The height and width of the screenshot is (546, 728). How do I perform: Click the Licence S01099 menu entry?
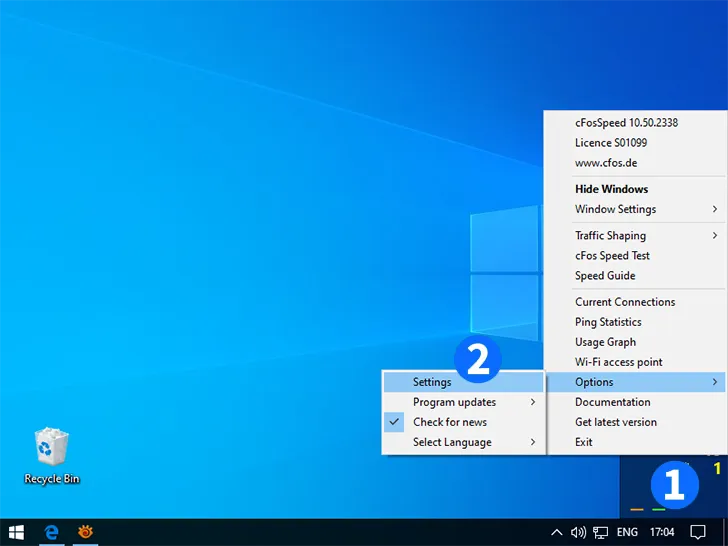pyautogui.click(x=636, y=143)
